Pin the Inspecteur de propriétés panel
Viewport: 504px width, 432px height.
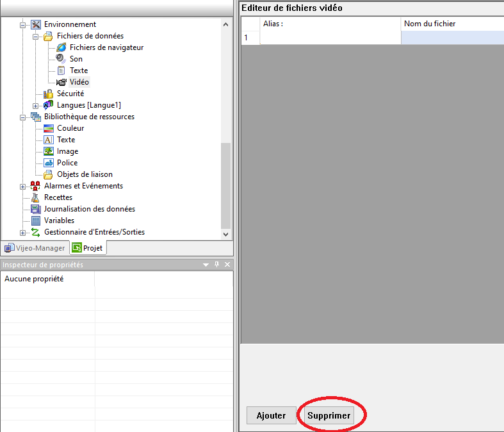(x=216, y=265)
